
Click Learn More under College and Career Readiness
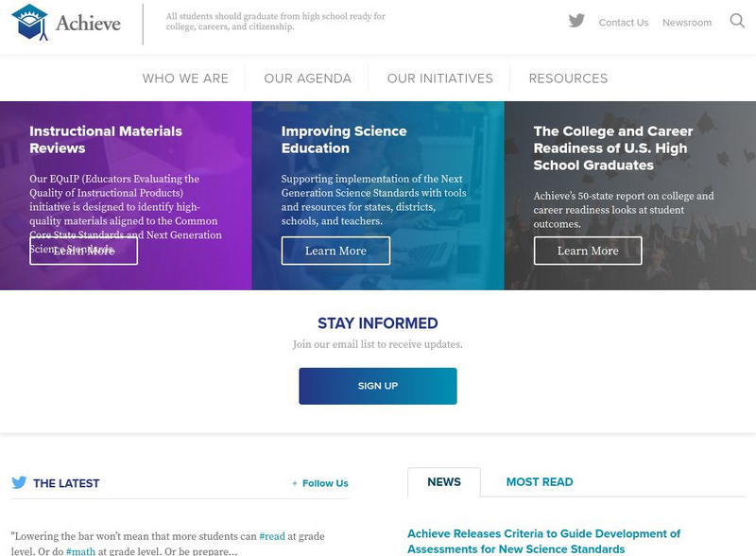pyautogui.click(x=588, y=251)
